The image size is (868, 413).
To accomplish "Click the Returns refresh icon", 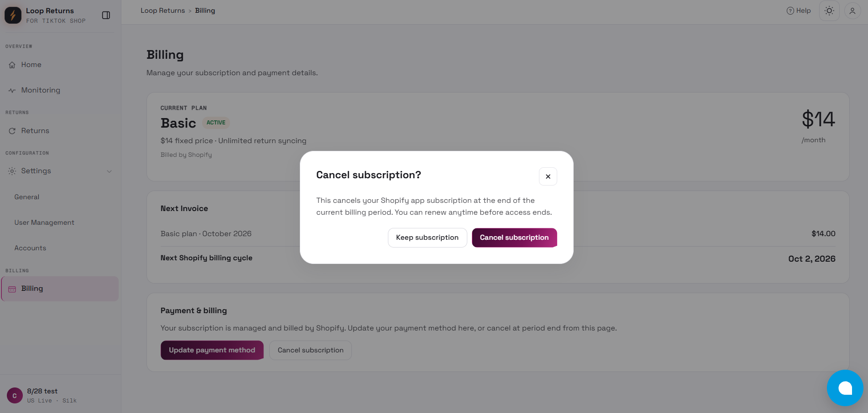I will click(x=12, y=131).
